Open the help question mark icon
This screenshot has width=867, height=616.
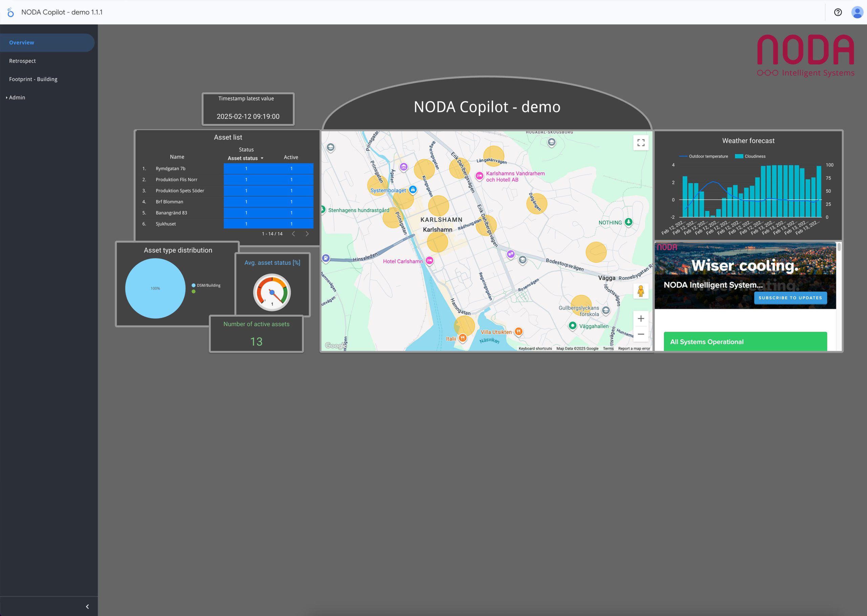838,12
